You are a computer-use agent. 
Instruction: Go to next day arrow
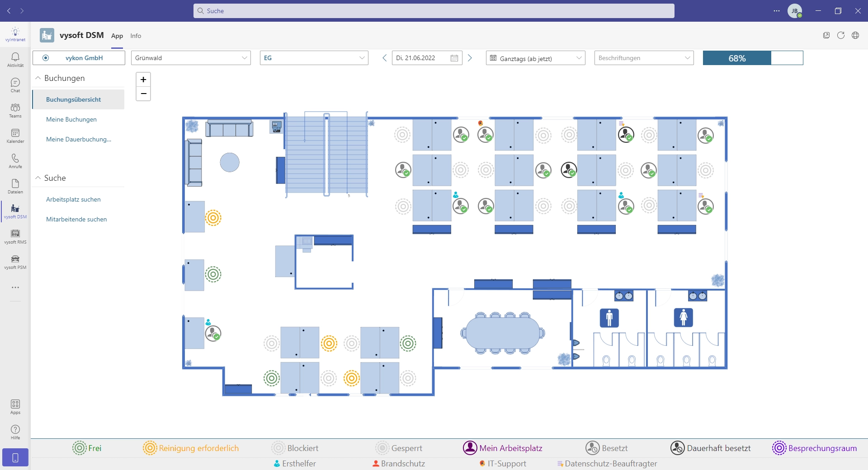click(470, 58)
